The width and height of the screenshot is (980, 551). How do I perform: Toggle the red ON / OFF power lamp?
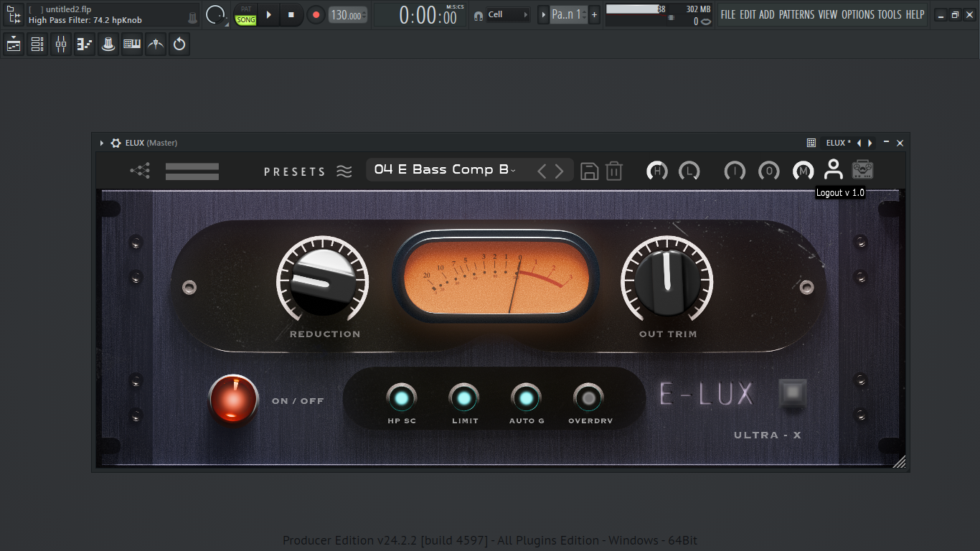[233, 399]
